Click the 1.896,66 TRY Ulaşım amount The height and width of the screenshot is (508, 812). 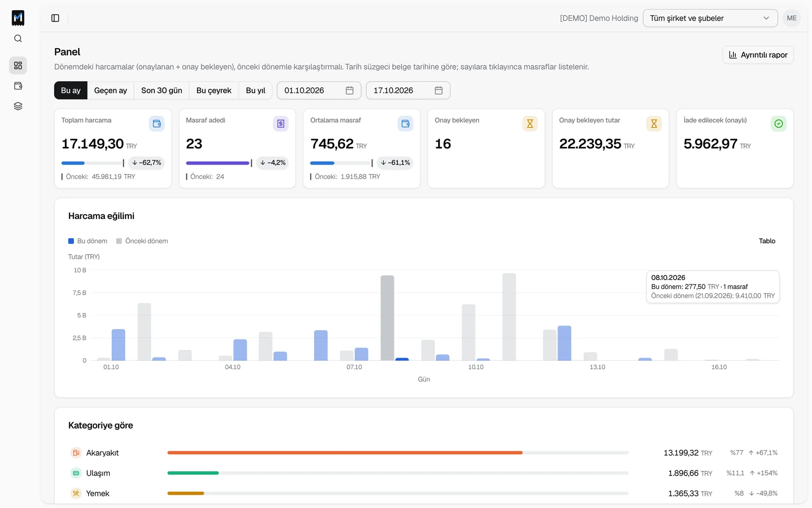(690, 473)
